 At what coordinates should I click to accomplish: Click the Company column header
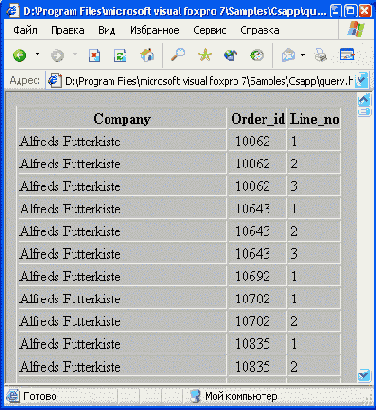pos(122,119)
